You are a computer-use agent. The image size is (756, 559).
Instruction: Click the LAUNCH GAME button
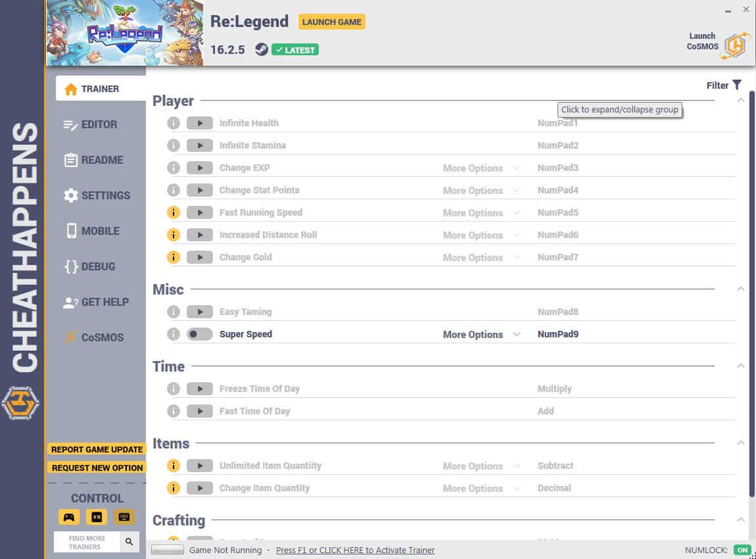(332, 22)
